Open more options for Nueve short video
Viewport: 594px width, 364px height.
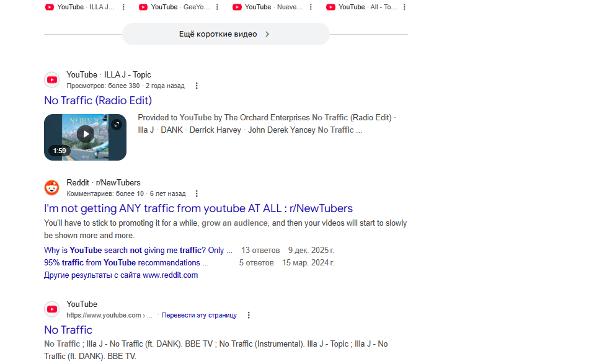pos(311,7)
